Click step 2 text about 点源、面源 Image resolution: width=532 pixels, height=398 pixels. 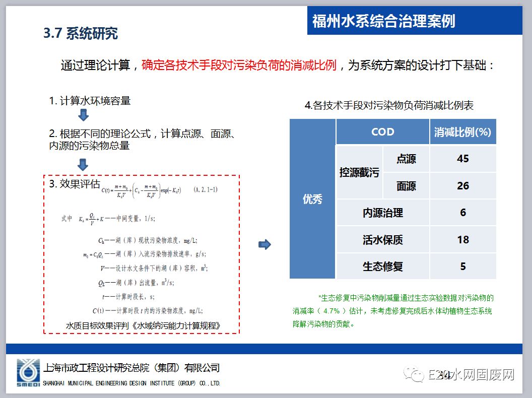(x=142, y=140)
